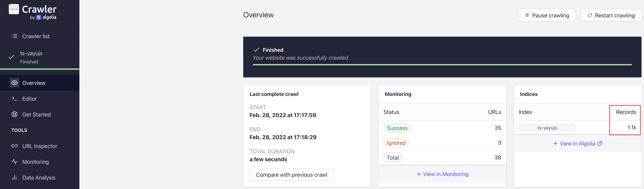Screen dimensions: 644x189
Task: Click the Success URLs count 35
Action: tap(497, 128)
